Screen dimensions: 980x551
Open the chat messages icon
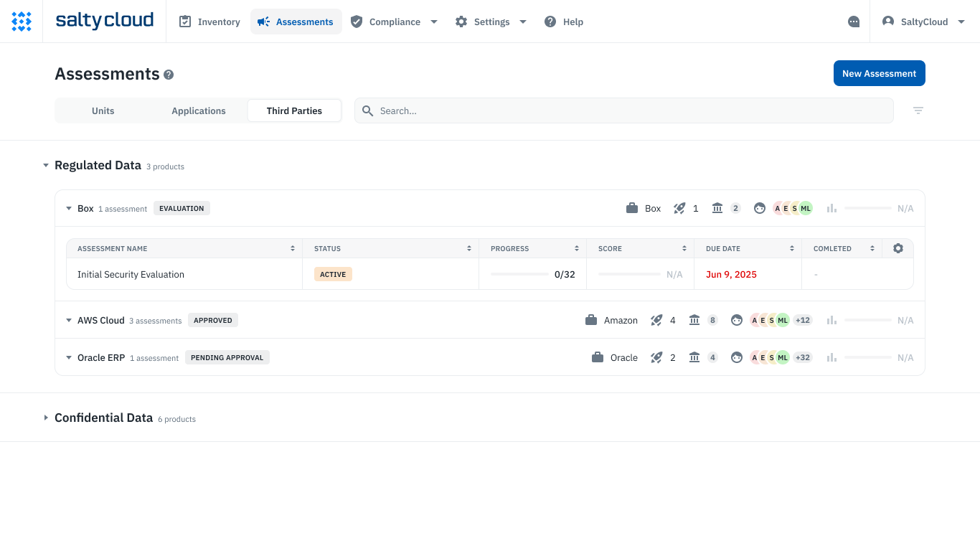(x=854, y=22)
